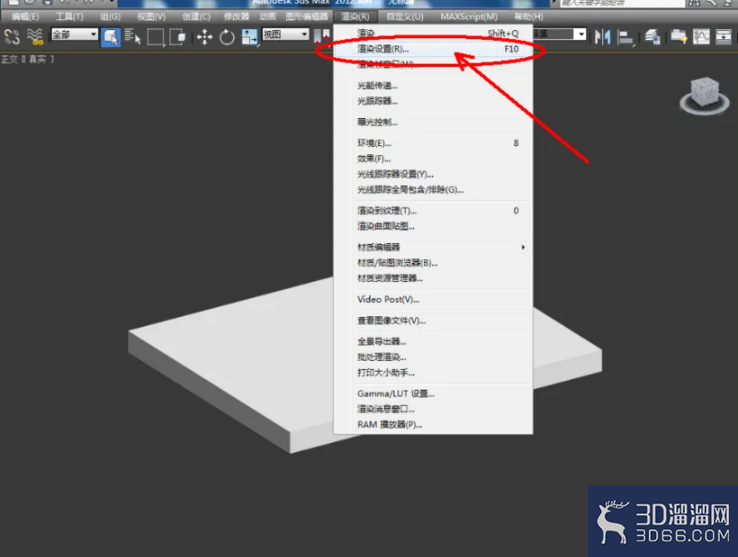
Task: Select 渲染 Shift+Q menu entry
Action: coord(433,33)
